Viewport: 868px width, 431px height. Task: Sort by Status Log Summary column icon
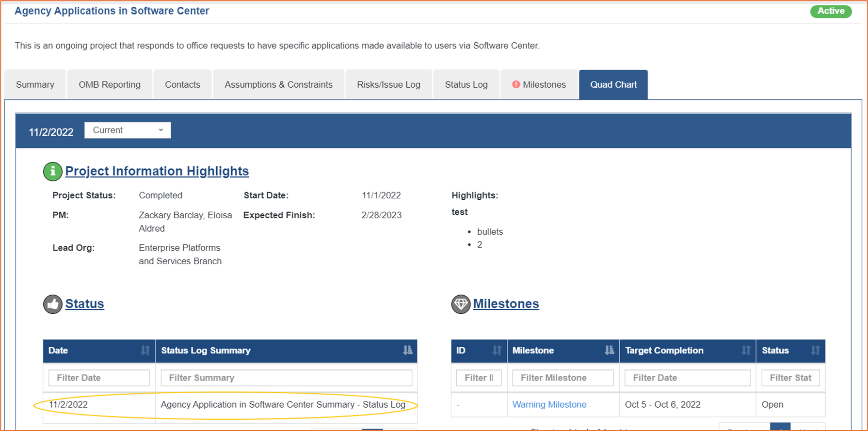coord(407,351)
